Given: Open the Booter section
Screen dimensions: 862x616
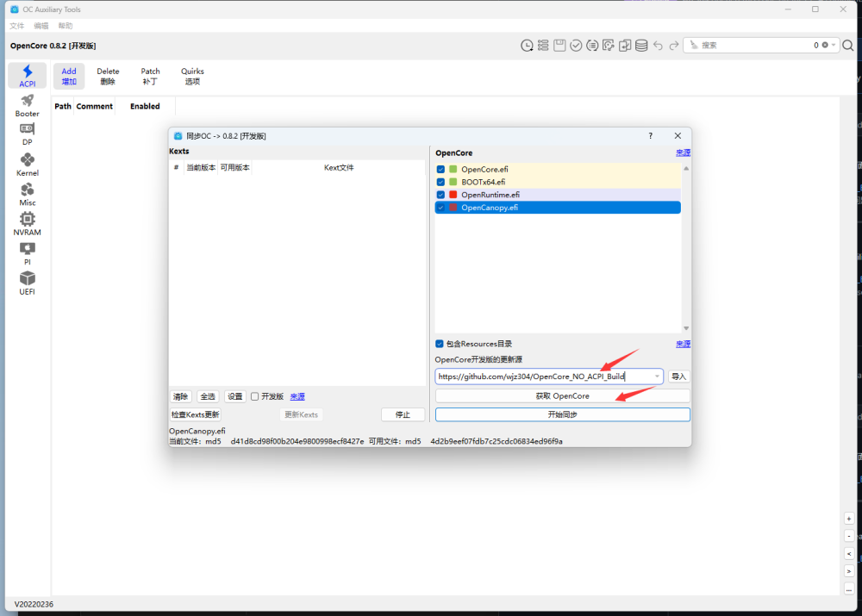Looking at the screenshot, I should tap(27, 105).
